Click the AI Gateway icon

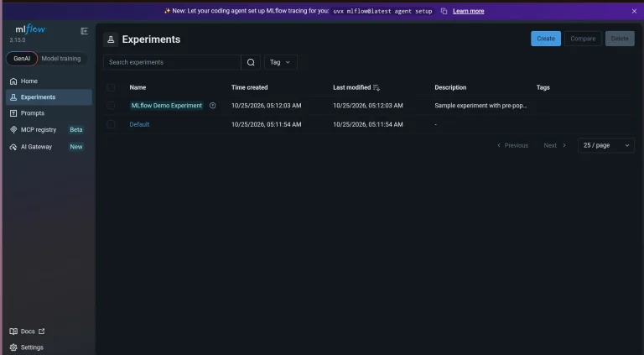pyautogui.click(x=13, y=147)
